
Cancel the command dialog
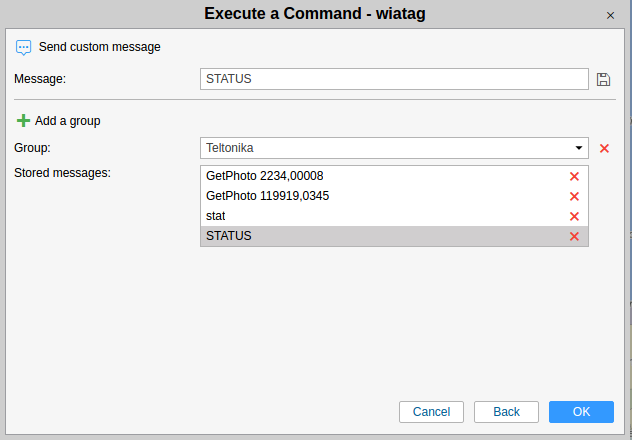pos(431,412)
